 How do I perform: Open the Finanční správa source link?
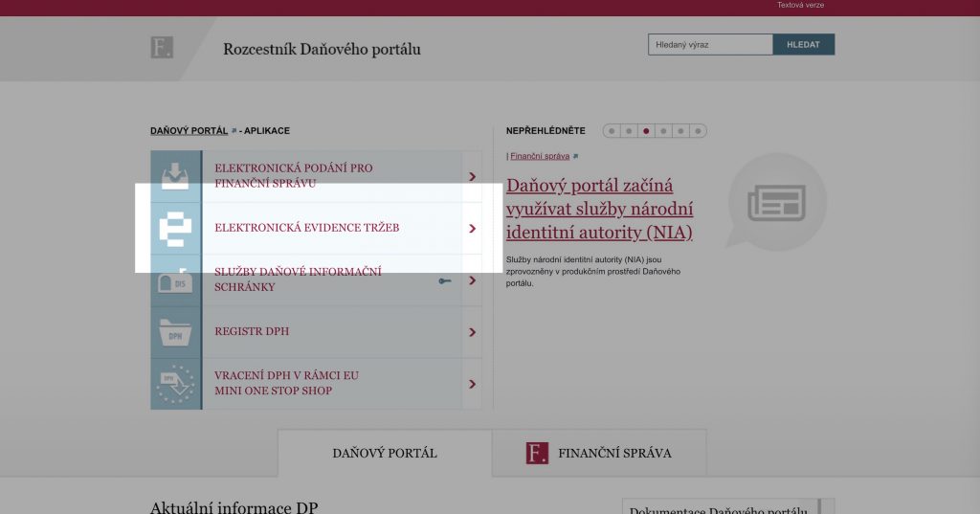coord(540,156)
